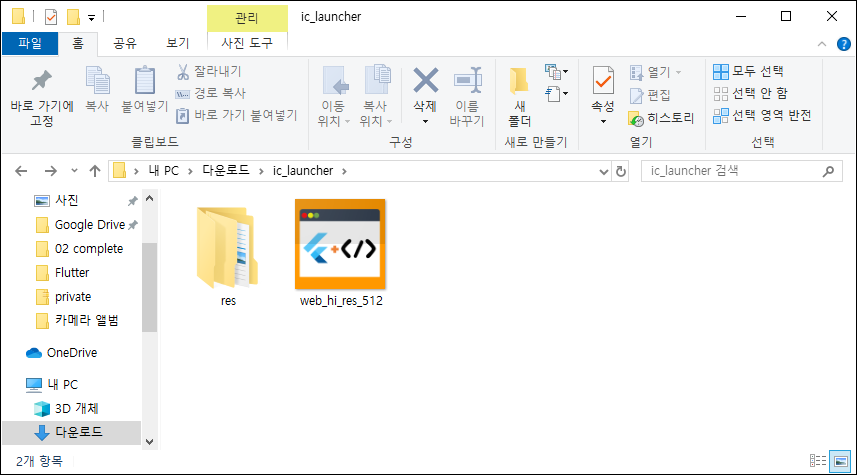Select the web_hi_res_512 image file
The image size is (857, 475).
pyautogui.click(x=341, y=253)
